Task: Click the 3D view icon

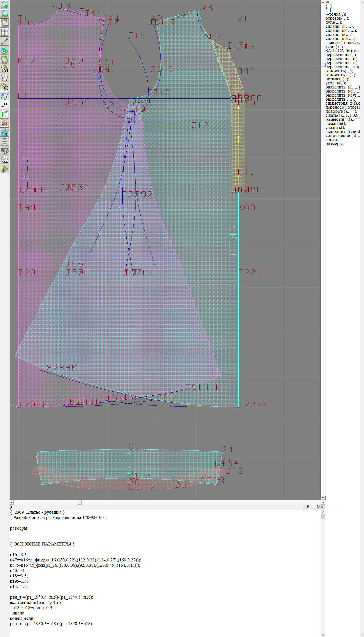Action: point(5,132)
